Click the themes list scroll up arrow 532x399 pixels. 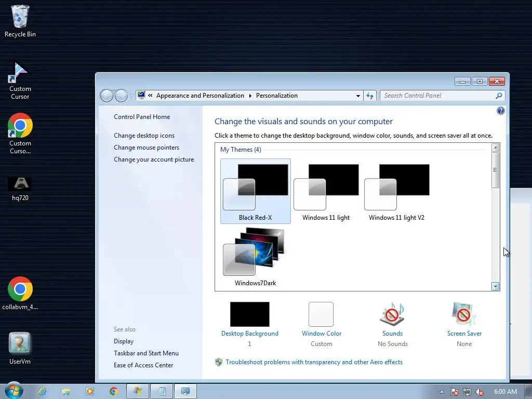(x=495, y=147)
